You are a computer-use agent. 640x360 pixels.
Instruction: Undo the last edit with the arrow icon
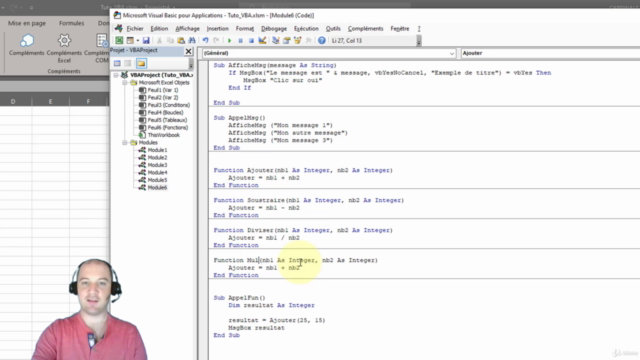pos(205,40)
